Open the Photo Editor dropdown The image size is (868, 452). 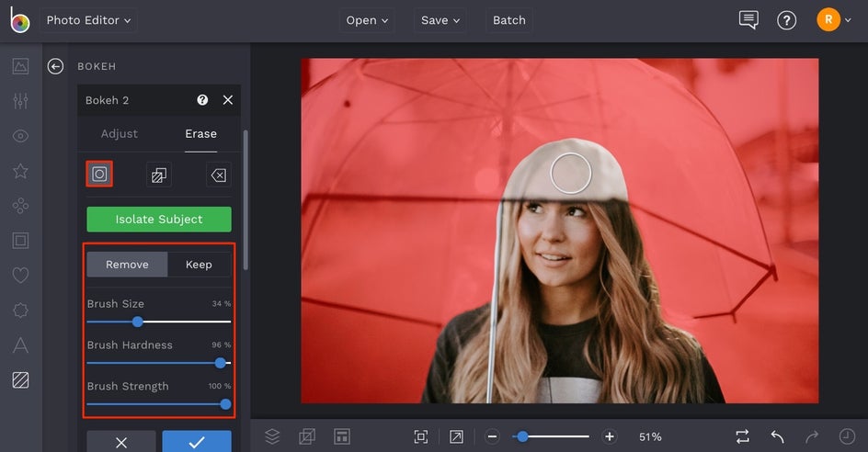click(x=88, y=20)
